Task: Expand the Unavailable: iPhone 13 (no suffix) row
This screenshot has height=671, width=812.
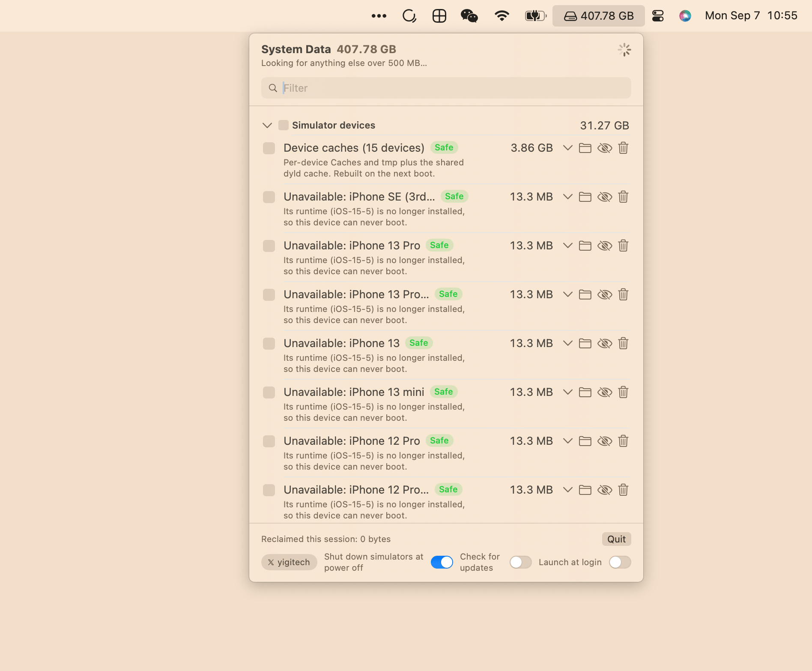Action: point(568,344)
